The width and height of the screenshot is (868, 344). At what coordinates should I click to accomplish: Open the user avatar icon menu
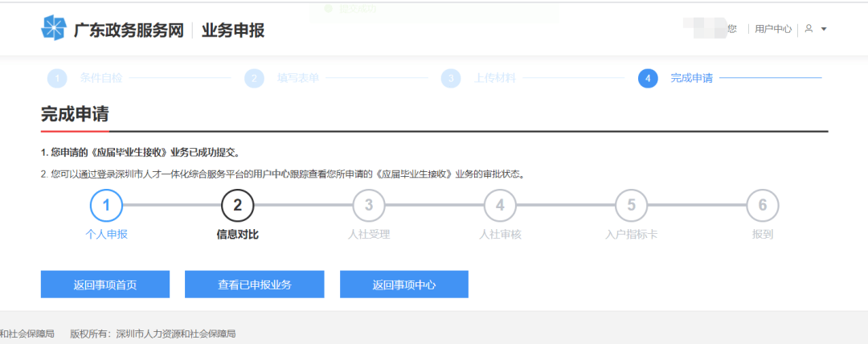(x=809, y=29)
